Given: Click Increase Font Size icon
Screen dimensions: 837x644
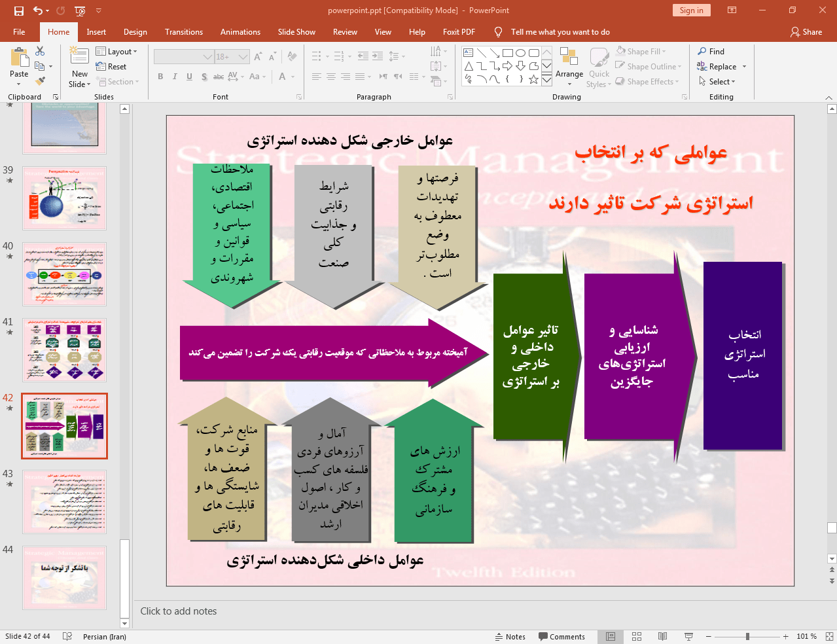Looking at the screenshot, I should [x=258, y=57].
